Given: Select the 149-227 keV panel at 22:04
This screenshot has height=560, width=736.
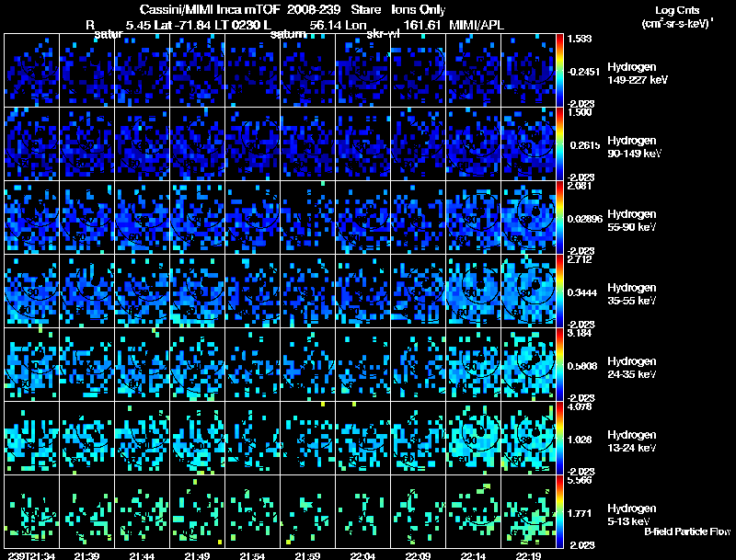Looking at the screenshot, I should 362,71.
